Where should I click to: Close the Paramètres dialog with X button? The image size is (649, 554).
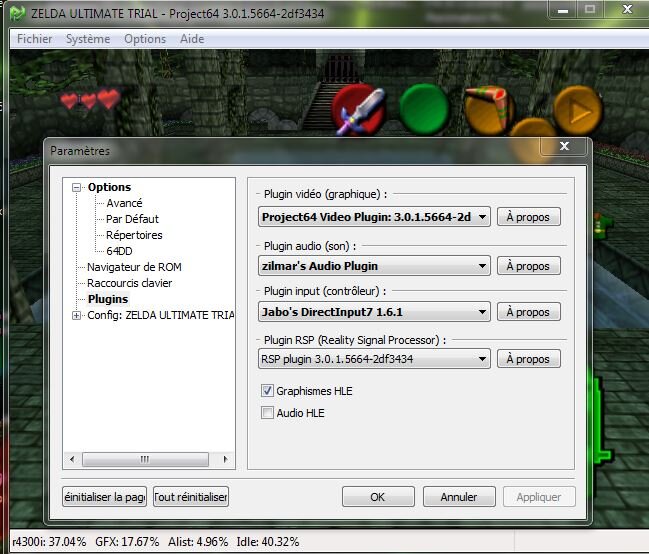coord(563,148)
